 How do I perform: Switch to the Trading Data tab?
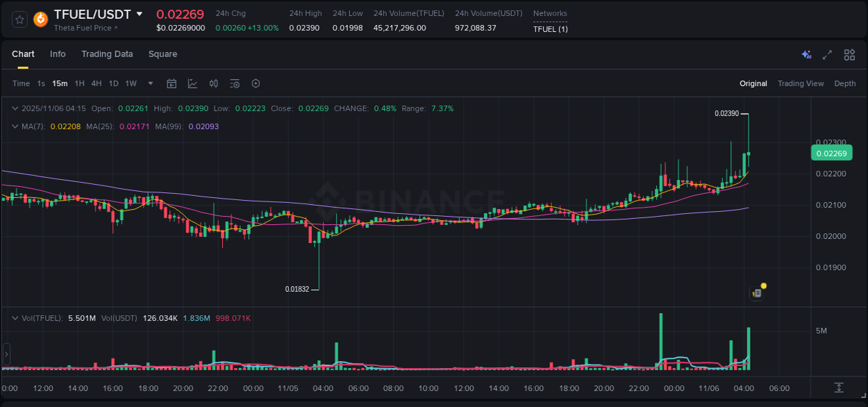point(107,54)
